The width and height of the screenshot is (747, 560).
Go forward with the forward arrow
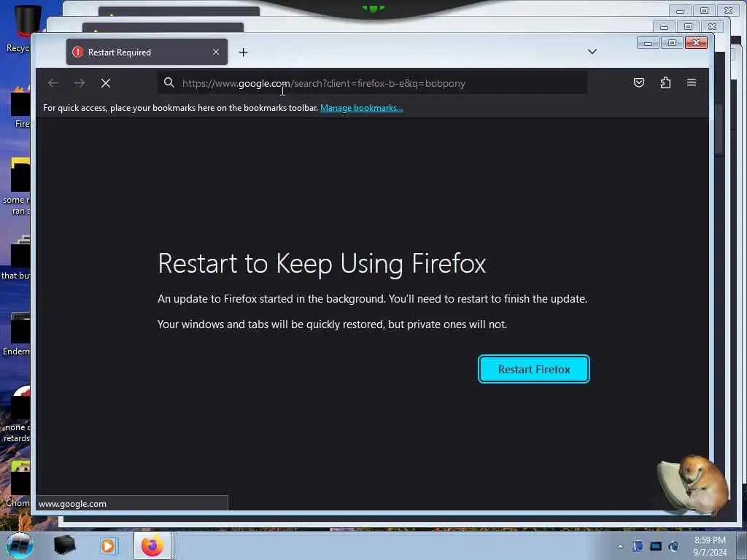click(x=80, y=83)
